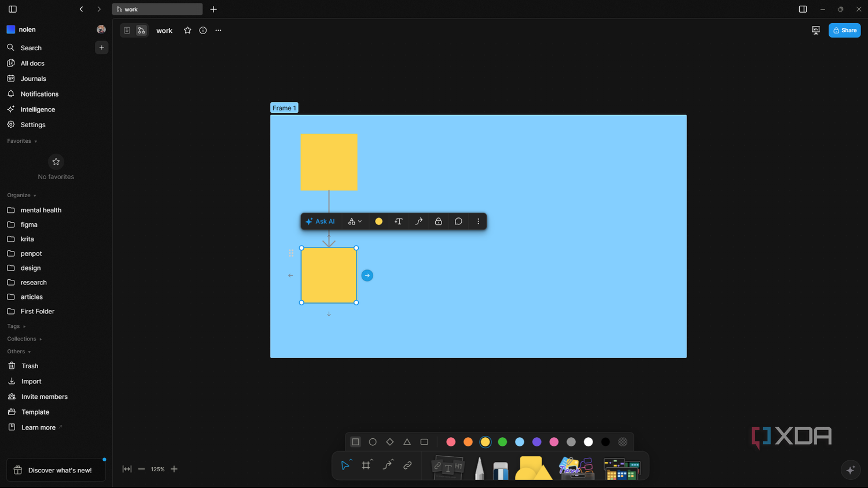Activate the Select cursor tool
The height and width of the screenshot is (488, 868).
[345, 465]
